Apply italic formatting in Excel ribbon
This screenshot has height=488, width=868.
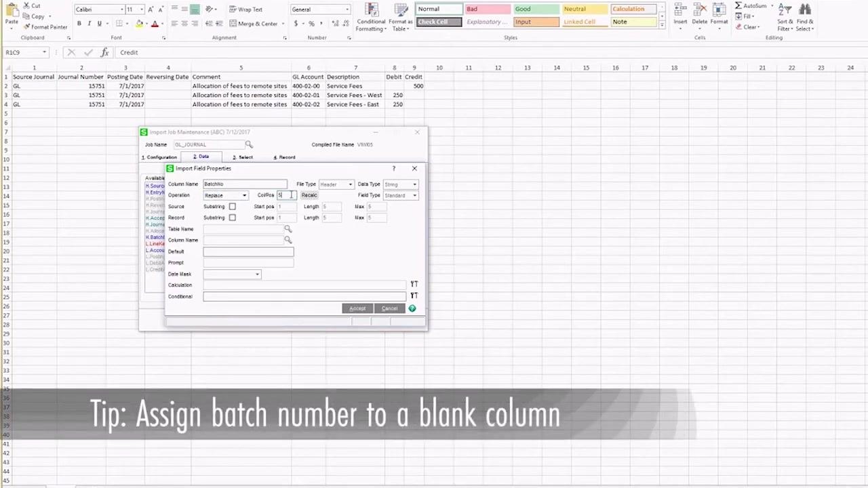tap(89, 24)
